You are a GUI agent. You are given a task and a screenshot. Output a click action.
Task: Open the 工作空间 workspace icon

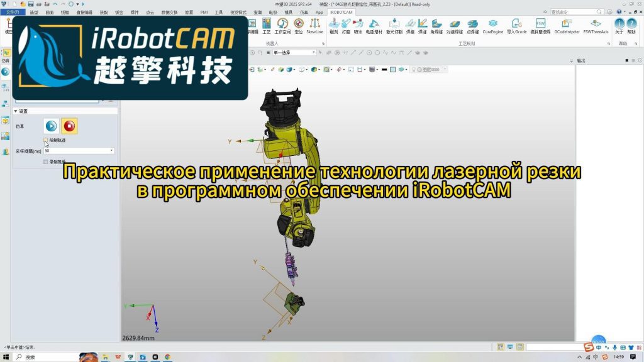point(282,26)
